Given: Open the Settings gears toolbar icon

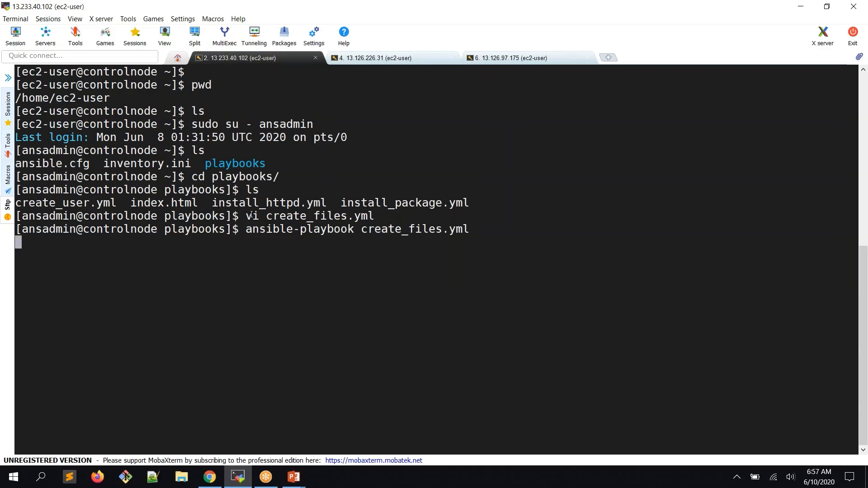Looking at the screenshot, I should click(314, 36).
